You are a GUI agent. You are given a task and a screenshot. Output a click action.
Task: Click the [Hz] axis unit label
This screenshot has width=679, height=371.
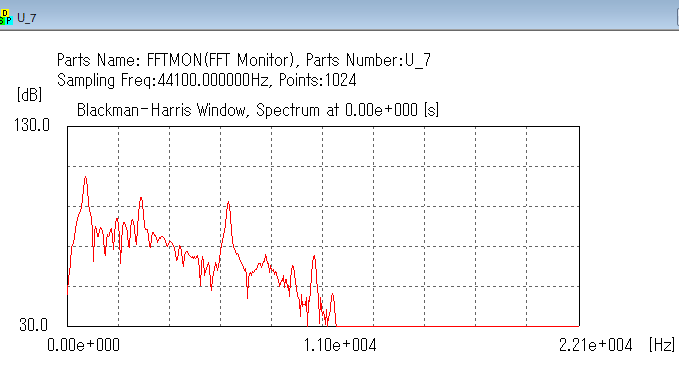(662, 345)
